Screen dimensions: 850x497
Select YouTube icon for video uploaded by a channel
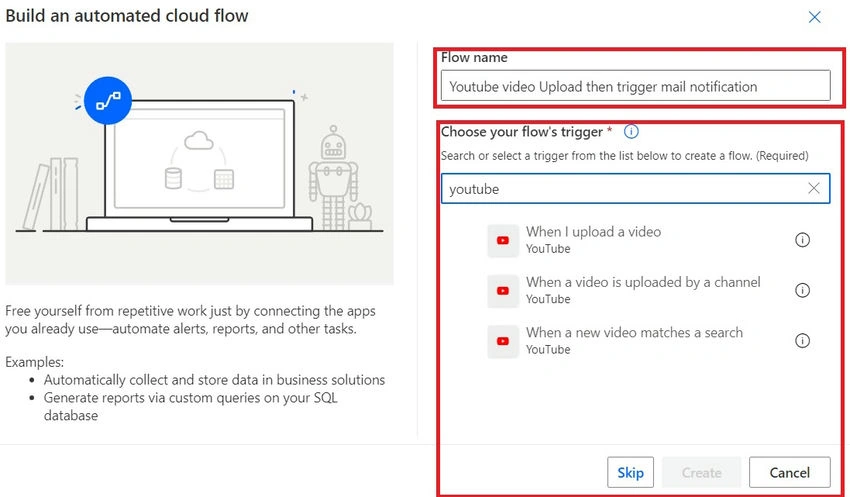click(x=503, y=291)
